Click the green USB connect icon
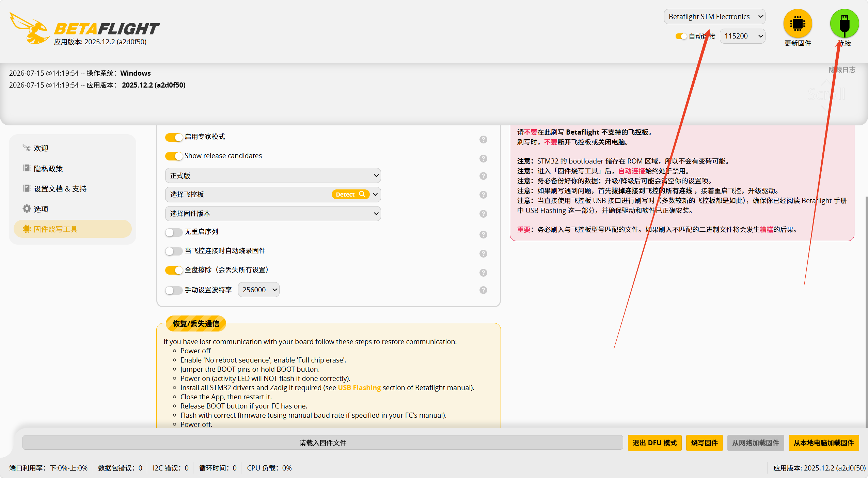The height and width of the screenshot is (478, 868). (x=845, y=23)
